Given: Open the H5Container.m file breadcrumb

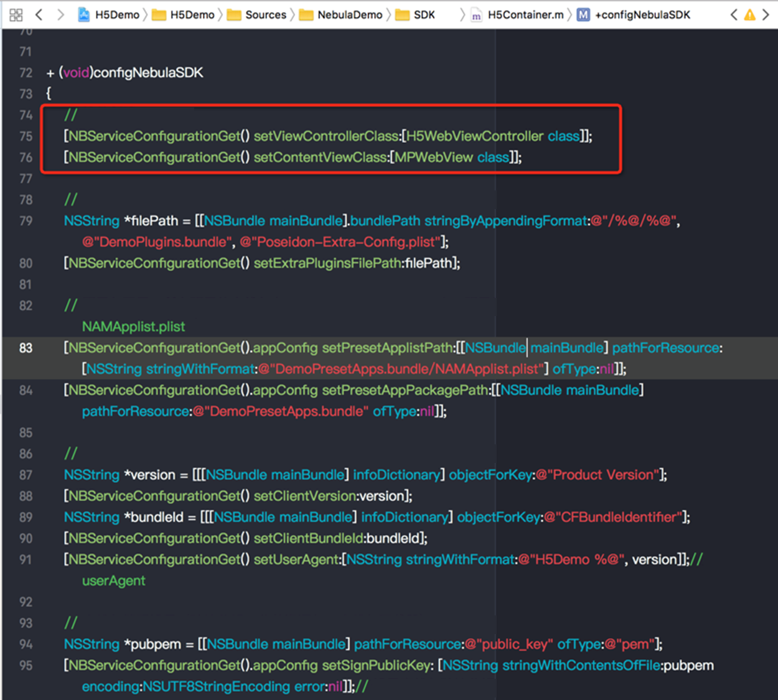Looking at the screenshot, I should pos(517,14).
